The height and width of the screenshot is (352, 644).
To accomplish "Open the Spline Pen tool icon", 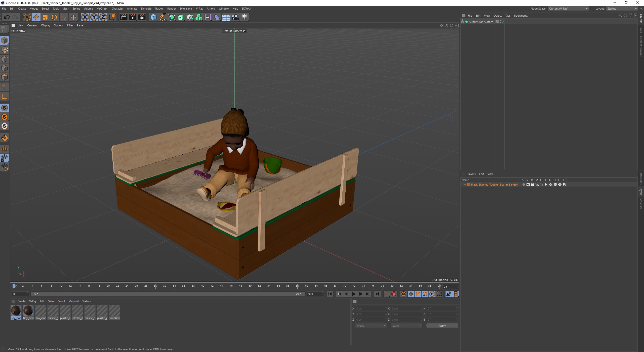I will point(163,17).
